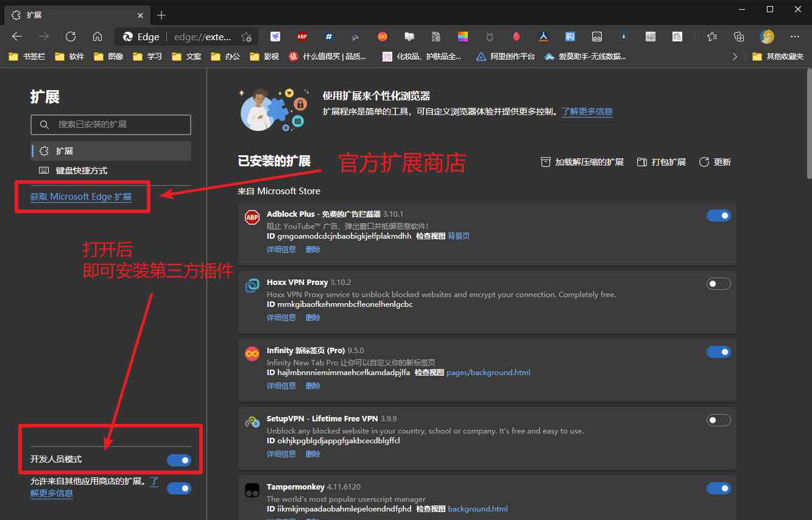Expand the 影视 bookmarks folder
This screenshot has width=812, height=520.
coord(264,56)
